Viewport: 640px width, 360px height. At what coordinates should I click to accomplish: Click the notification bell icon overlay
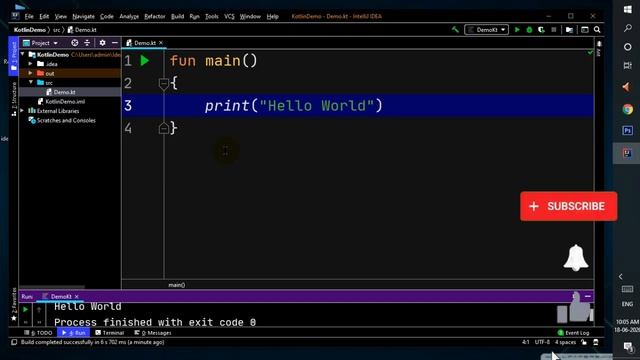pos(576,258)
